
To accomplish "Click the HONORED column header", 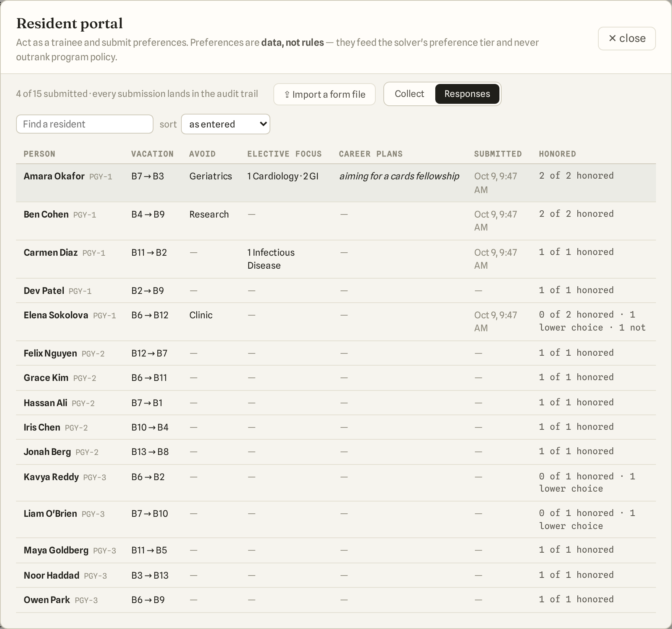I will pyautogui.click(x=557, y=154).
